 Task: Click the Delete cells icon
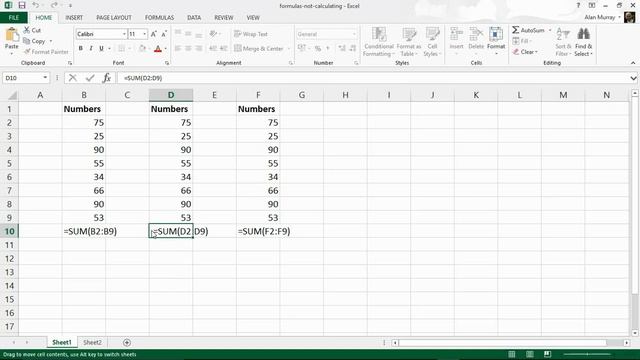coord(476,35)
